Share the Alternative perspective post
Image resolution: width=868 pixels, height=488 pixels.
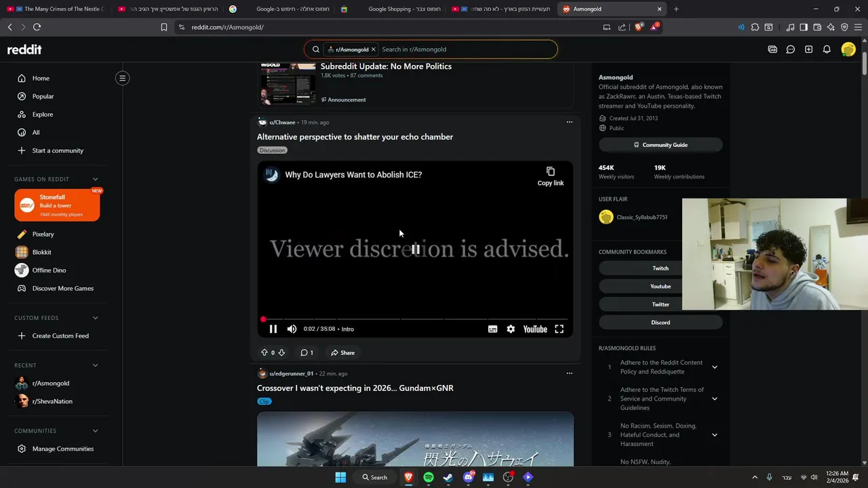pos(342,352)
